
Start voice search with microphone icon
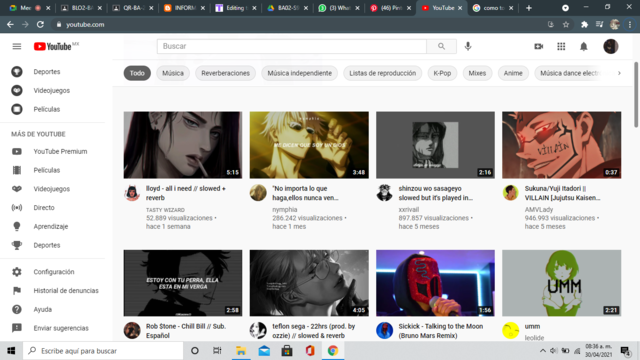(x=468, y=47)
